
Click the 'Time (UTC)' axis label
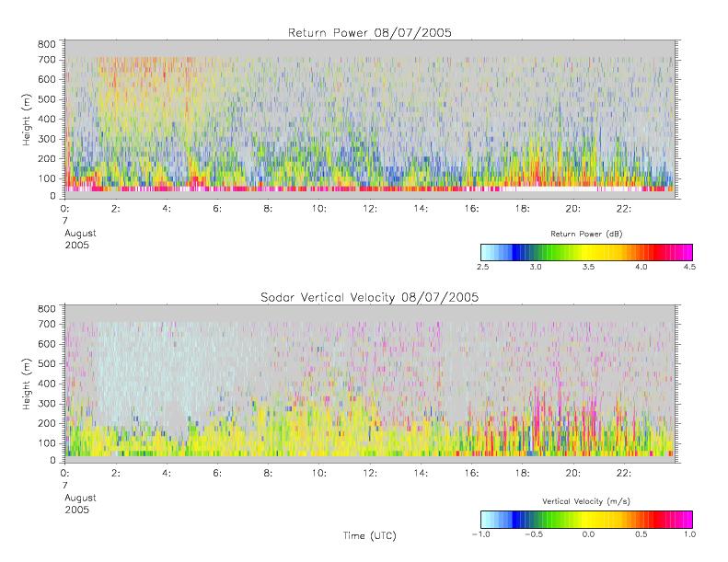[370, 535]
